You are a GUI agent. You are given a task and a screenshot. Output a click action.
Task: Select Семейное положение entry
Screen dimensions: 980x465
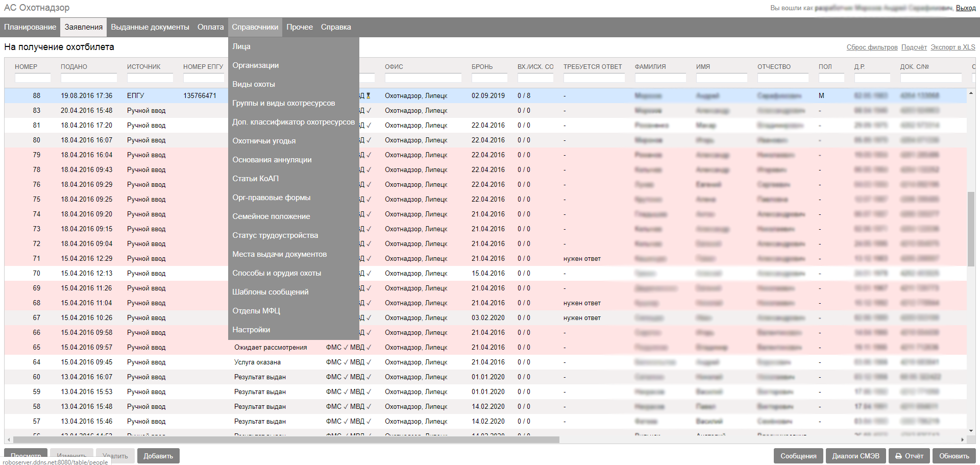pos(293,216)
